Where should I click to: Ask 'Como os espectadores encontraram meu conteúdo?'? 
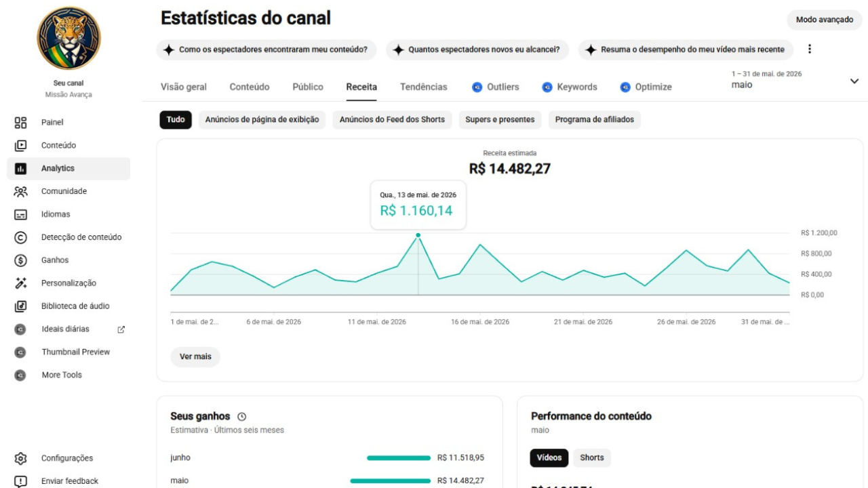point(267,50)
